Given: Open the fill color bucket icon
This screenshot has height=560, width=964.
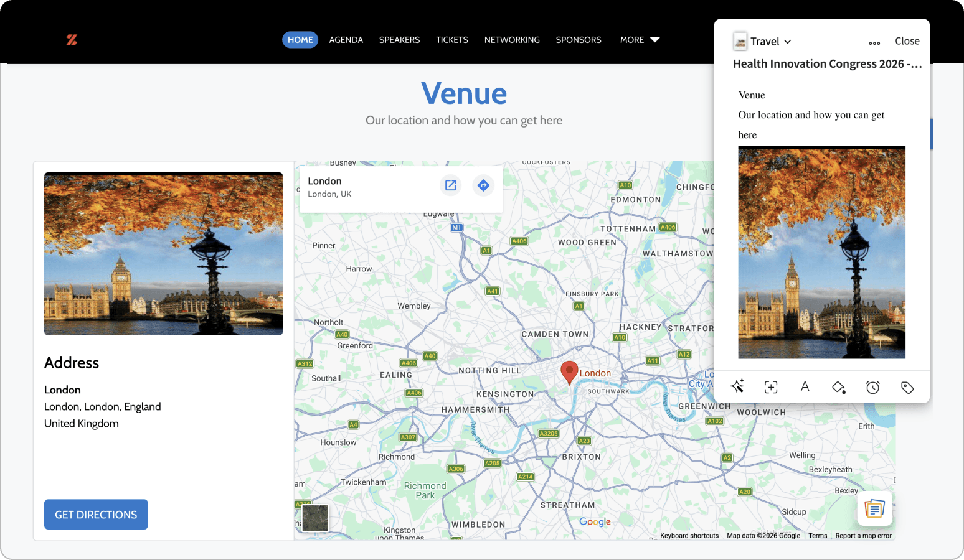Looking at the screenshot, I should pyautogui.click(x=839, y=387).
